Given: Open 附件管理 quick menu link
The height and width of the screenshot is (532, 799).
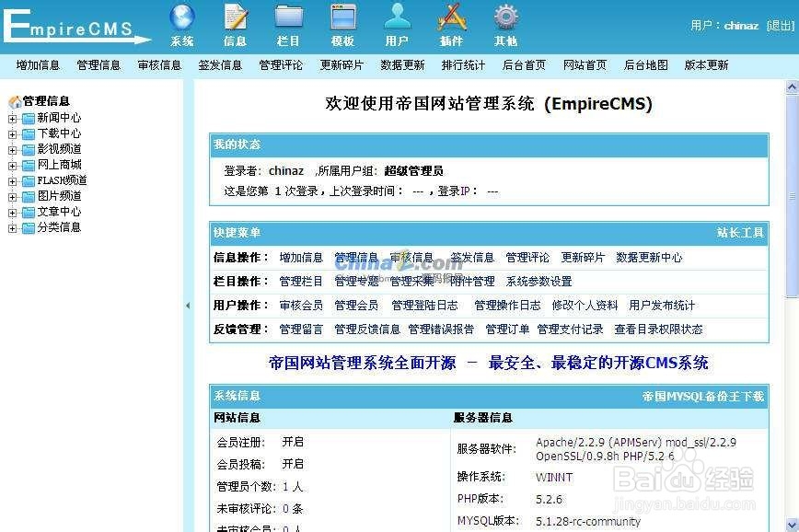Looking at the screenshot, I should coord(472,282).
